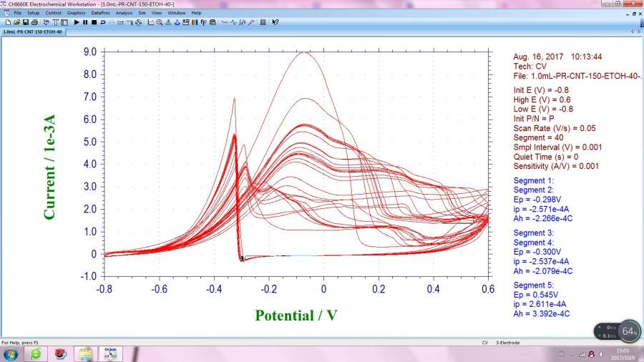644x362 pixels.
Task: Select the 1.0mL-PR-CNT-150-ETOH-40 document tab
Action: (33, 31)
